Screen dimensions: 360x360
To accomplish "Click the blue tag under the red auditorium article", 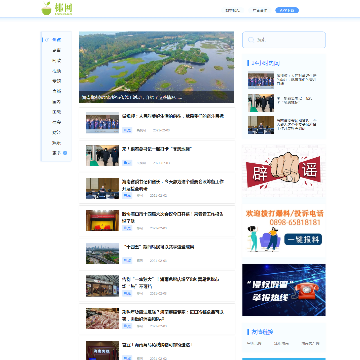I will pyautogui.click(x=127, y=228).
